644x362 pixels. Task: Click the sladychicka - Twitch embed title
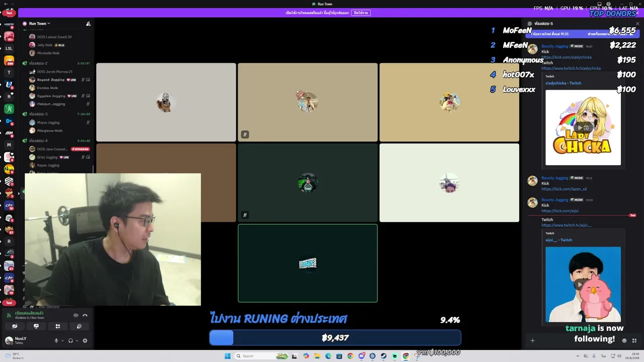[x=563, y=83]
